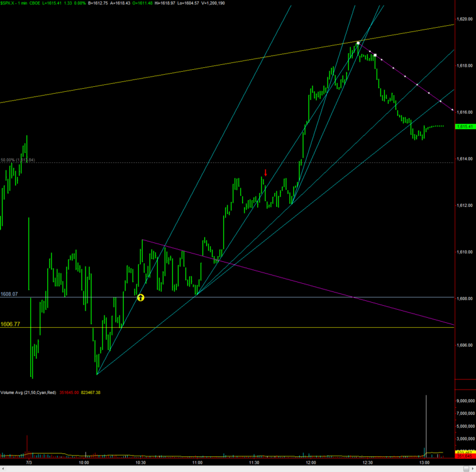Click the V=1,200,190 volume value
The image size is (476, 472).
coord(213,3)
